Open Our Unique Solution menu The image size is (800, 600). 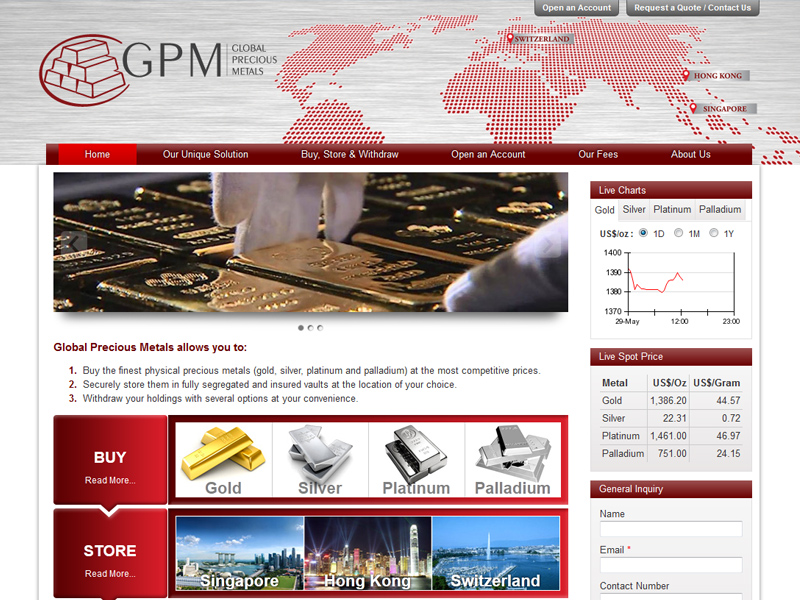coord(205,154)
